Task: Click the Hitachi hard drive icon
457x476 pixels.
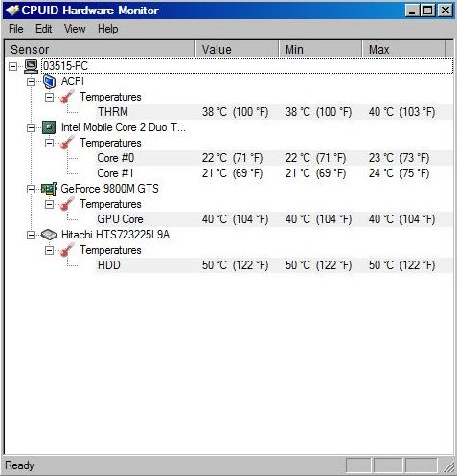Action: (x=49, y=235)
